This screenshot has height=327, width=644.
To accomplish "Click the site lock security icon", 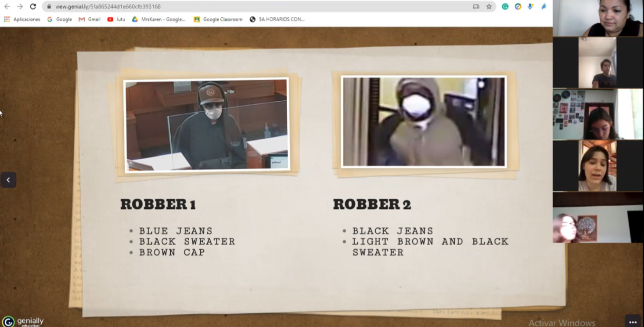I will (49, 7).
